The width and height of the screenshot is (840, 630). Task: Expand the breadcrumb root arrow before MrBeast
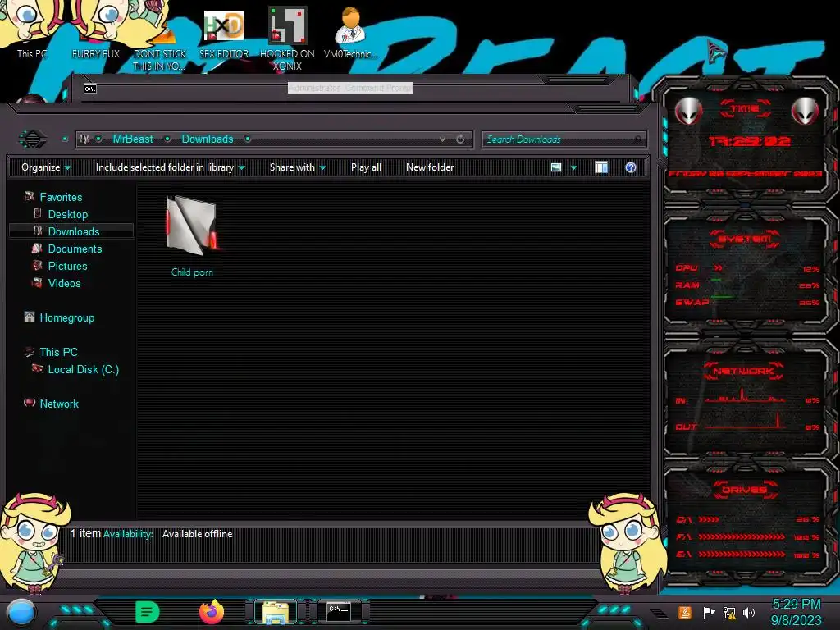(x=98, y=139)
